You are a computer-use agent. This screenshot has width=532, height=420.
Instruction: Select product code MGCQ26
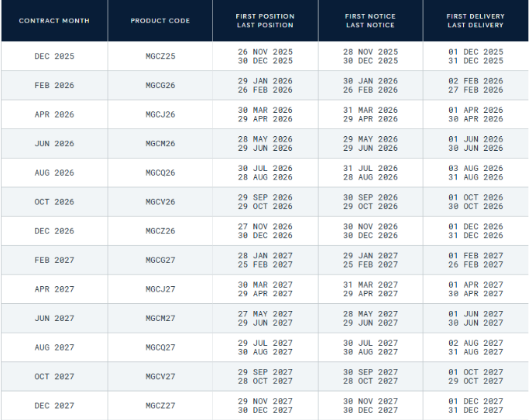pos(160,173)
